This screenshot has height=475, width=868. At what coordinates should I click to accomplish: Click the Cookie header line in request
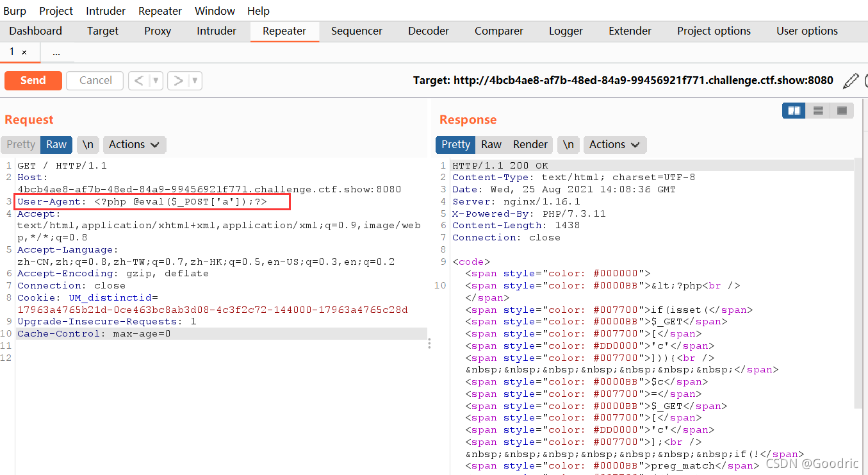click(x=212, y=304)
